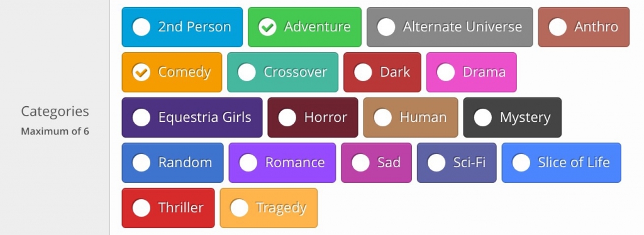The width and height of the screenshot is (644, 235).
Task: Select the Sci-Fi category
Action: click(x=457, y=162)
